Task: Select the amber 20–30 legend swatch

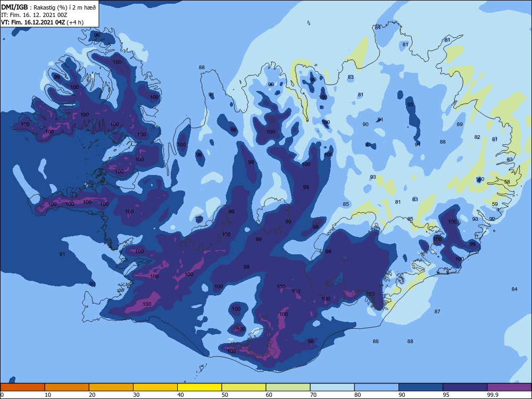Action: tap(111, 387)
